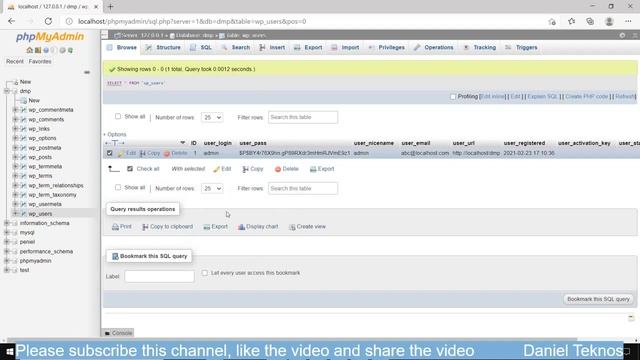Open the Browse tab
This screenshot has width=640, height=360.
coord(122,47)
